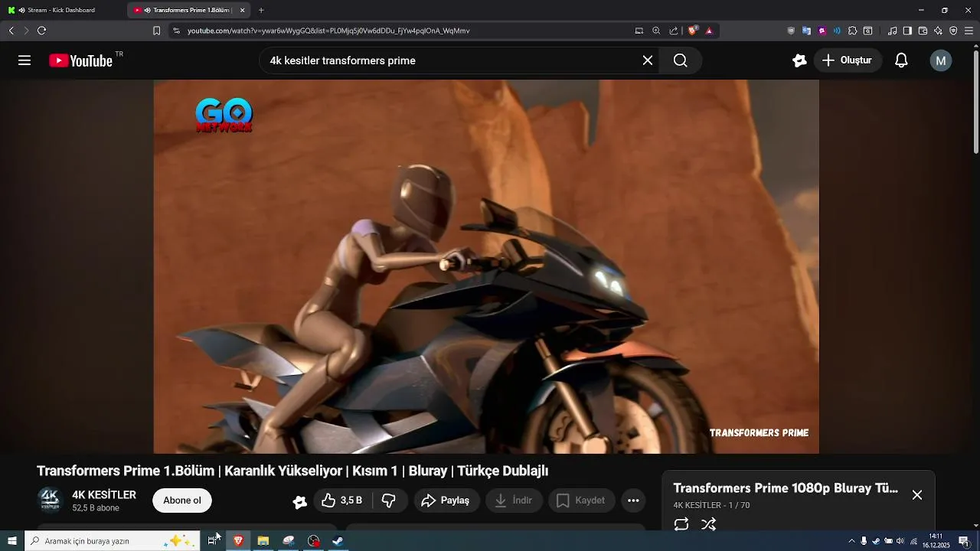
Task: View site information icon in address bar
Action: click(176, 31)
